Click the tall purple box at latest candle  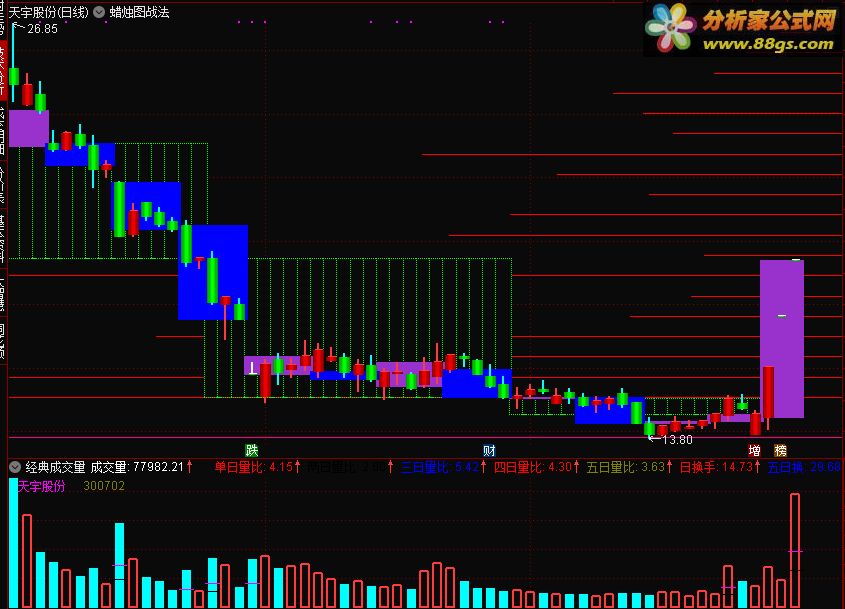pos(782,339)
